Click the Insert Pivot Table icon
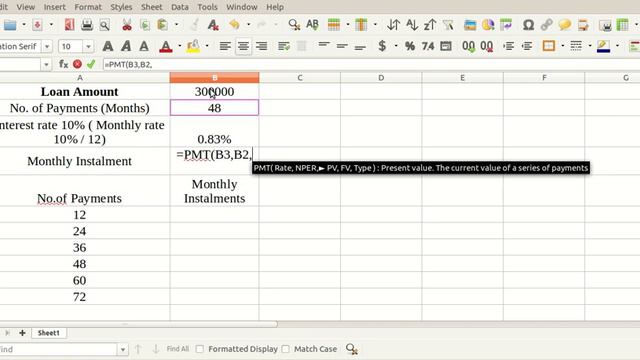The image size is (640, 360). tap(506, 25)
